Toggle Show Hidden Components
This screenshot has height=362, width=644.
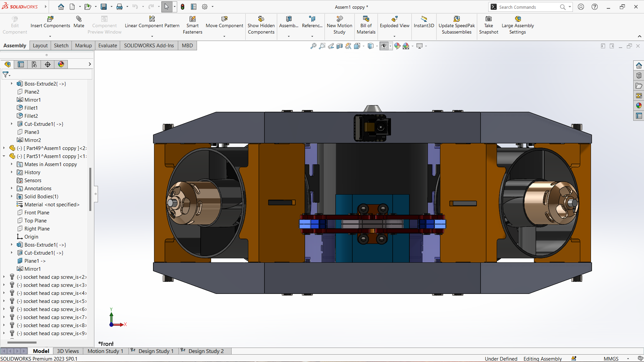[x=261, y=19]
